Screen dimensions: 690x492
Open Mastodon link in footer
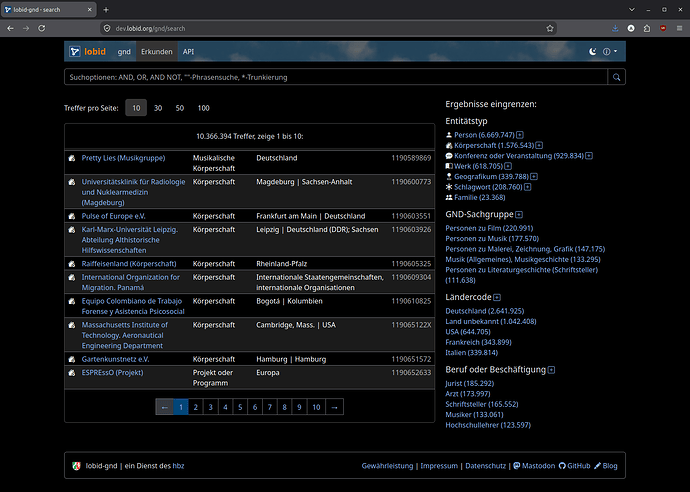[x=534, y=466]
